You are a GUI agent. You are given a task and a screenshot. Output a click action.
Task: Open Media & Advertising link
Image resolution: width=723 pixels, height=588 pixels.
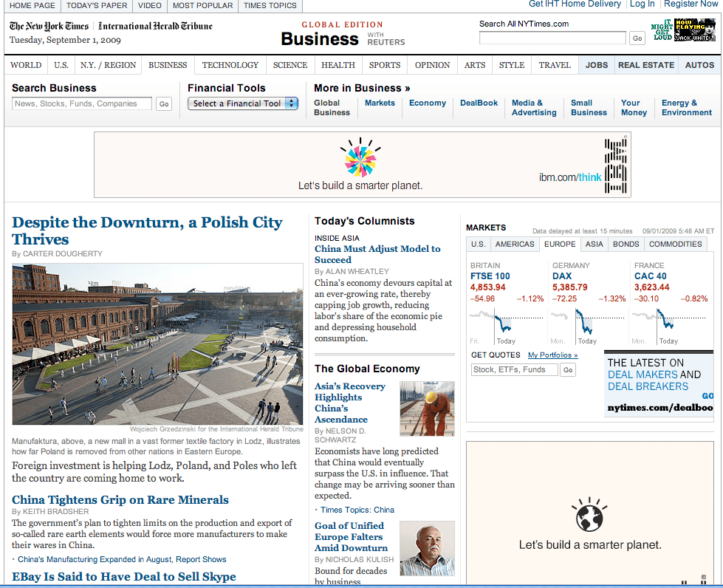pos(534,107)
